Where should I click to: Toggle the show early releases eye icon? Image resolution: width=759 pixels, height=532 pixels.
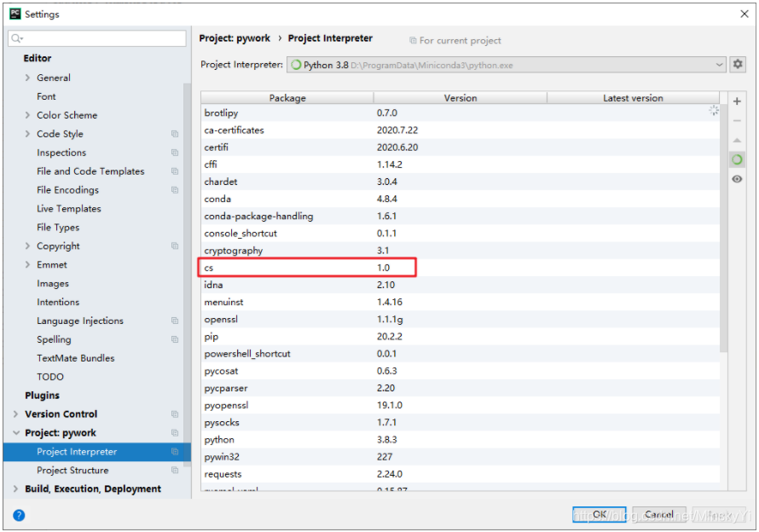pyautogui.click(x=737, y=179)
